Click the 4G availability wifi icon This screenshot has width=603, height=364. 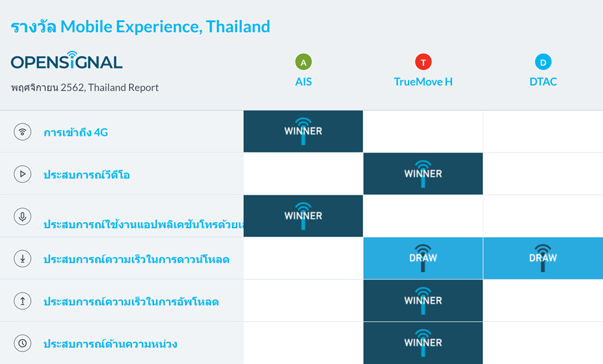pos(23,132)
